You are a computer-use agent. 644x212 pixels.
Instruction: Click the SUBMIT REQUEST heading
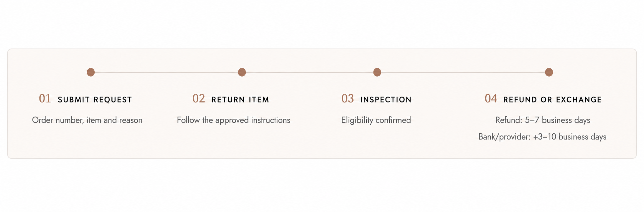click(x=95, y=100)
